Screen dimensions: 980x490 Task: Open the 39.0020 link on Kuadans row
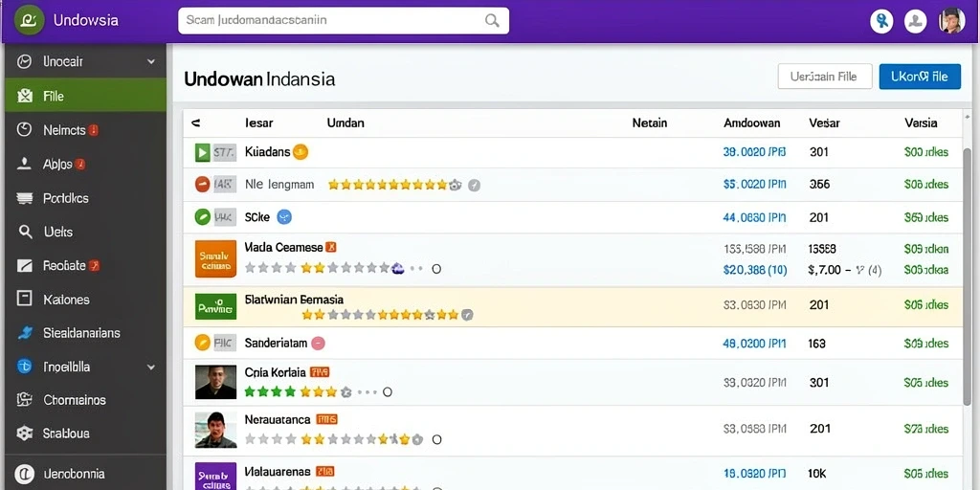click(x=754, y=152)
